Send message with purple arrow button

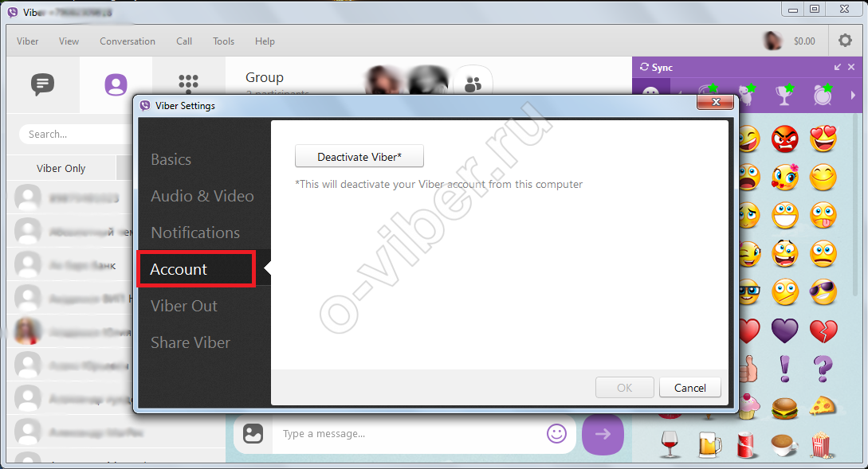[603, 434]
